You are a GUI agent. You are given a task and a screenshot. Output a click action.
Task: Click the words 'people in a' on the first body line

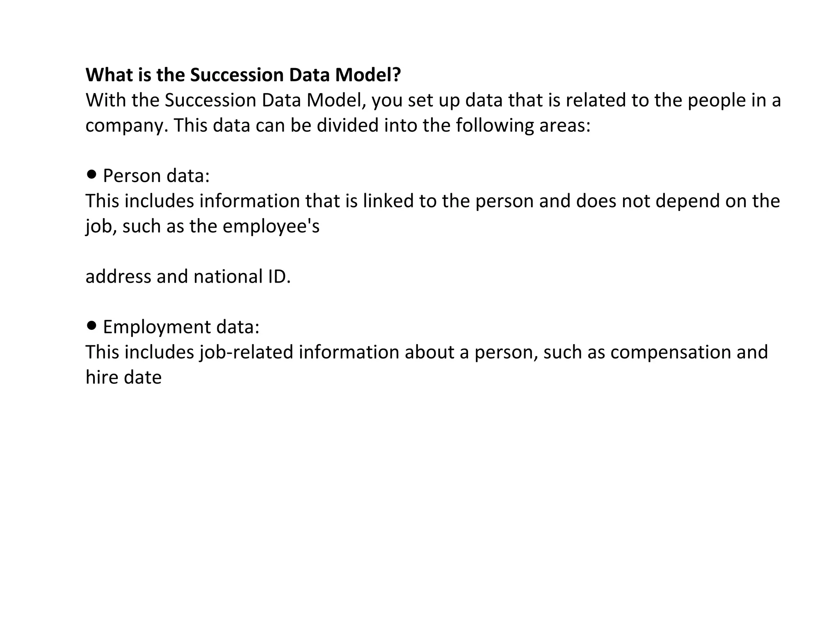pyautogui.click(x=734, y=100)
